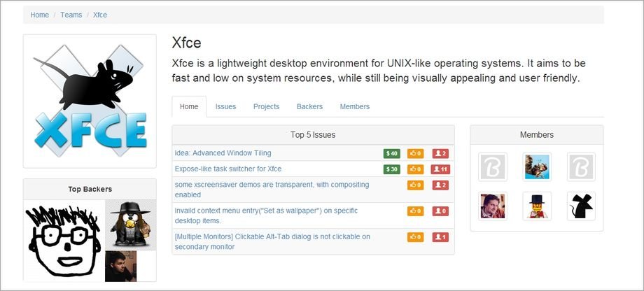Viewport: 644px width, 291px height.
Task: Click red backers badge showing 11
Action: 440,169
